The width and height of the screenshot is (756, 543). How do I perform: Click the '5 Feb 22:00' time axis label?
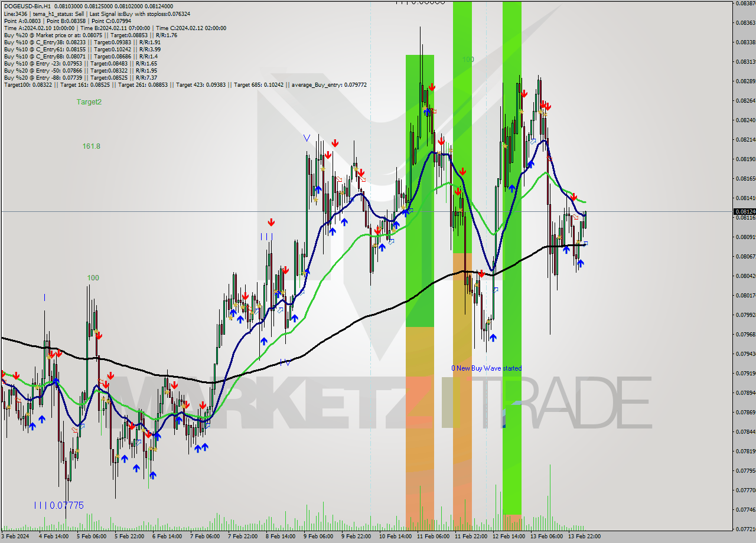click(x=129, y=537)
